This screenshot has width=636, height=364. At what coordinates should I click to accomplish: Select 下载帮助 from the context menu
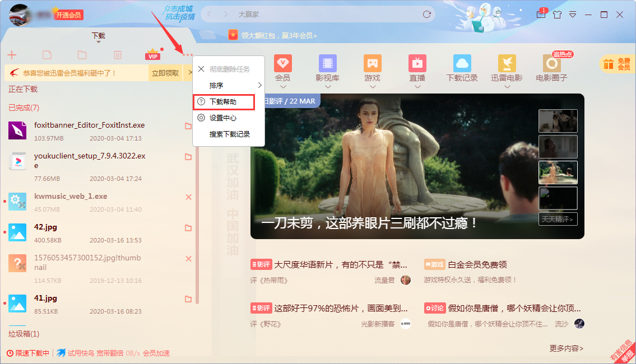pyautogui.click(x=224, y=102)
